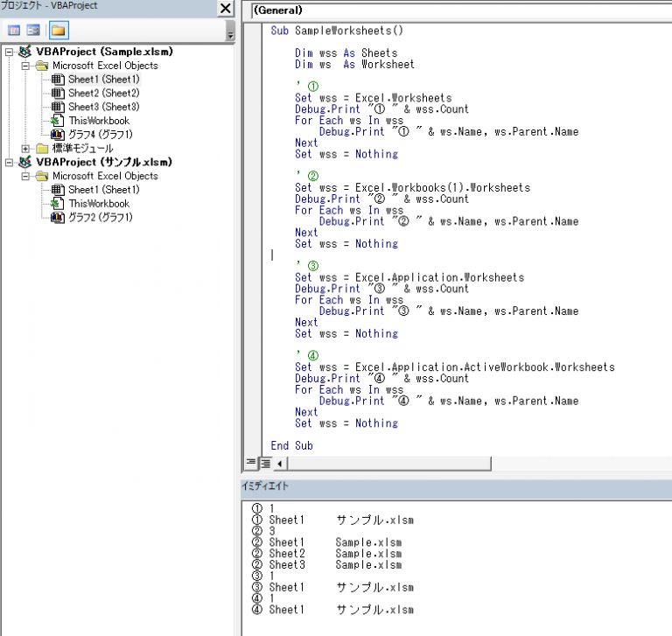Image resolution: width=672 pixels, height=636 pixels.
Task: Select Sheet1 (Sheet1) under サンプル.xlsm project
Action: click(x=104, y=190)
